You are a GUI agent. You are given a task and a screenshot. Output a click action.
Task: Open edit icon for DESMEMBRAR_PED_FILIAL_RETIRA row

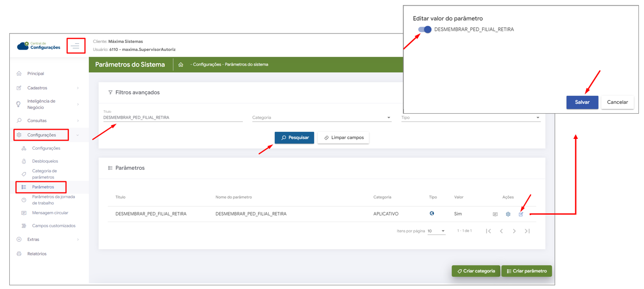(521, 214)
